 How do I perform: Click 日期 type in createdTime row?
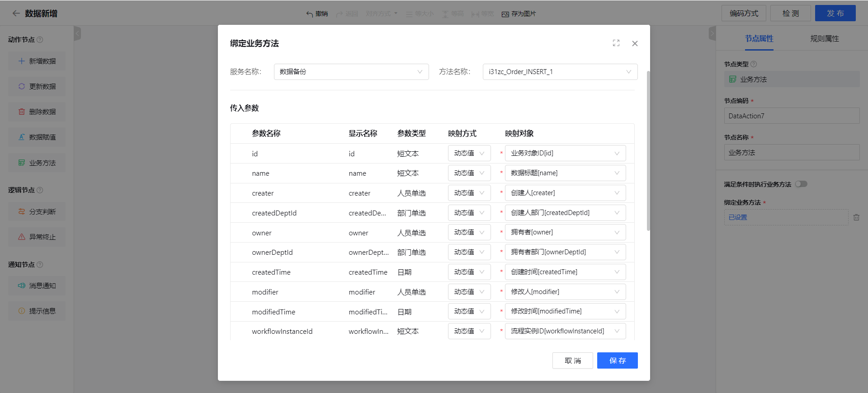tap(405, 272)
